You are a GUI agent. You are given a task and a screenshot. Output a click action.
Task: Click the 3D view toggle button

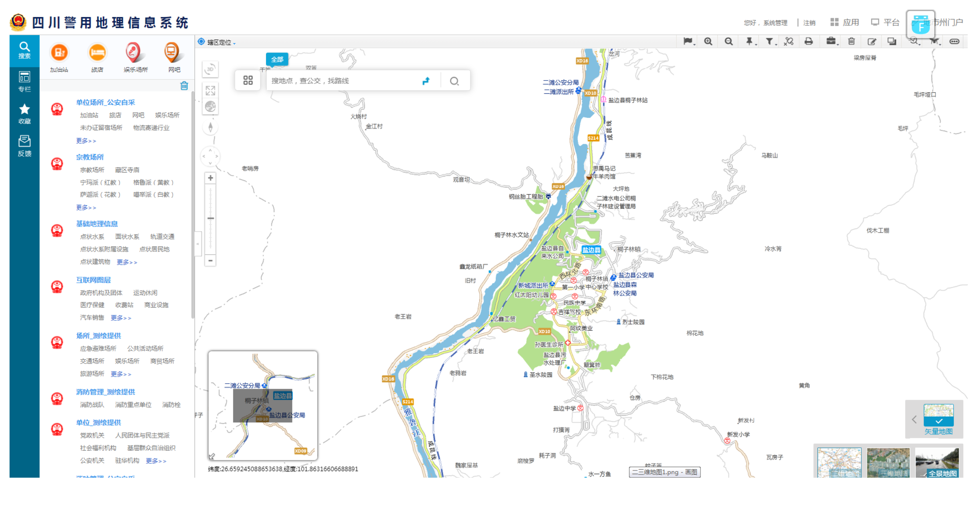(x=211, y=69)
